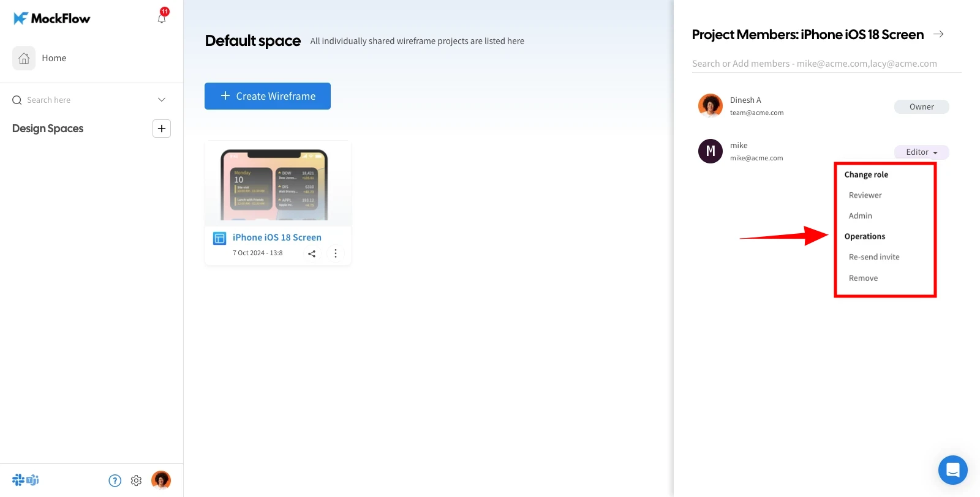Click the user profile avatar in sidebar
This screenshot has height=497, width=980.
pyautogui.click(x=161, y=480)
